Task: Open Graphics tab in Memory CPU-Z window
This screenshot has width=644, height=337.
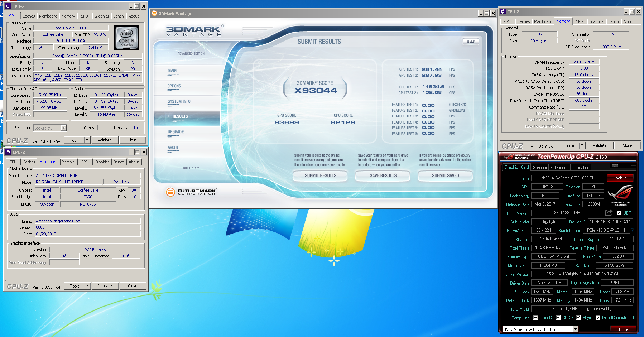Action: [597, 21]
